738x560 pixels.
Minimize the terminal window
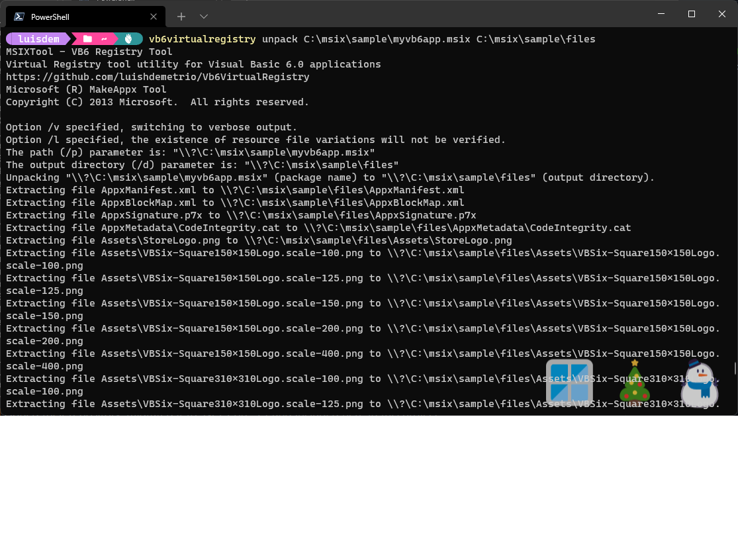point(661,14)
